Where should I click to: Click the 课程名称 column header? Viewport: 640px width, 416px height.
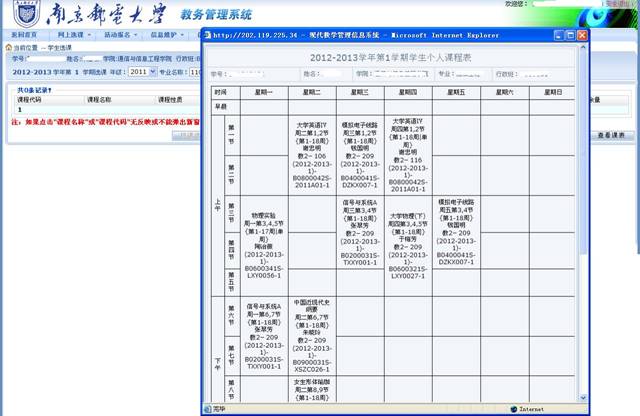pos(101,101)
